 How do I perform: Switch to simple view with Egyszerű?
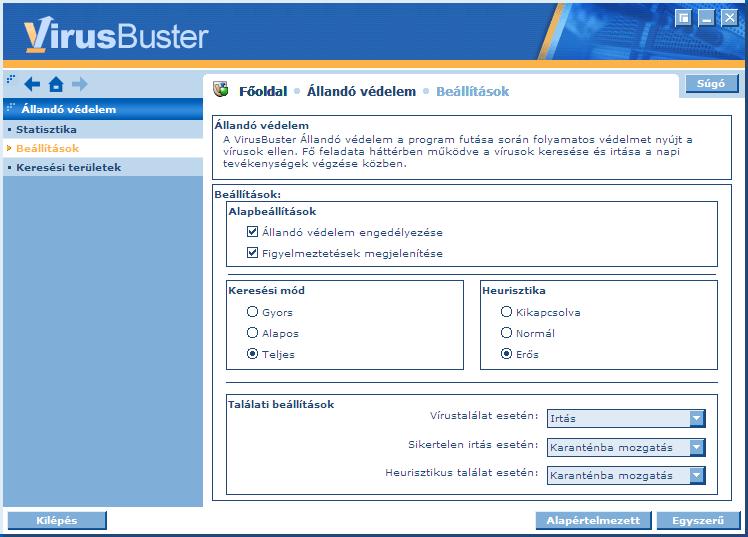[698, 520]
